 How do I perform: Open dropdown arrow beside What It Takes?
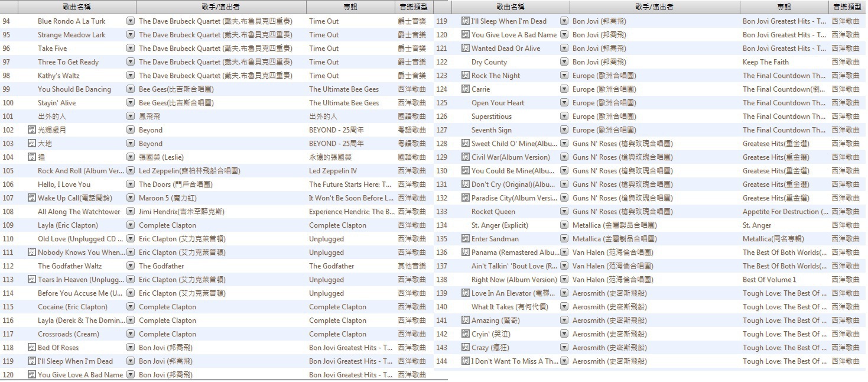point(564,306)
